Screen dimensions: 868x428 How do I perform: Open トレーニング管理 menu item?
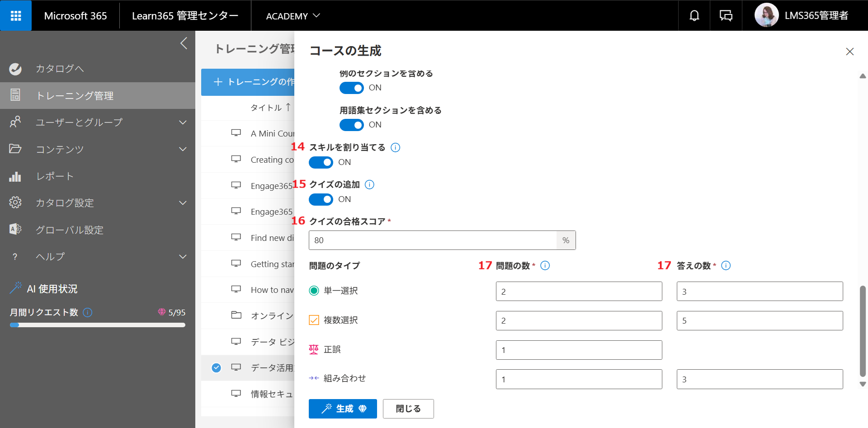click(x=98, y=95)
